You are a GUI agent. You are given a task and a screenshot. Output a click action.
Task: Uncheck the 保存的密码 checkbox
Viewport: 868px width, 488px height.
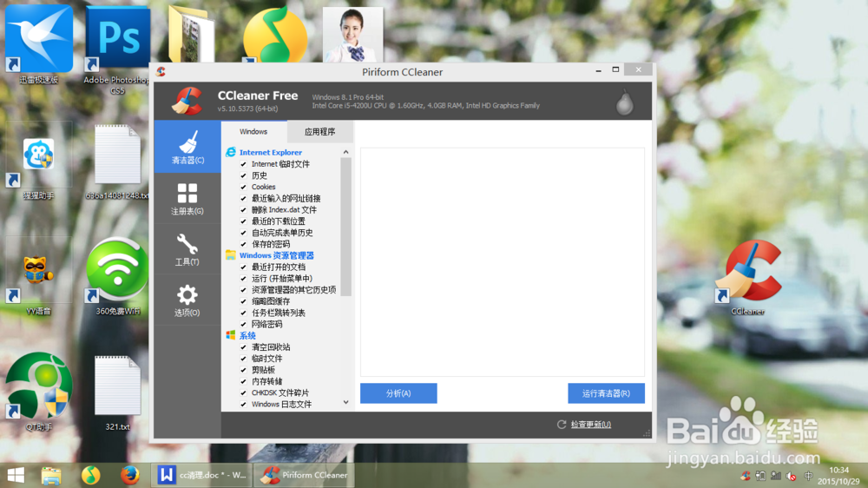pos(244,244)
